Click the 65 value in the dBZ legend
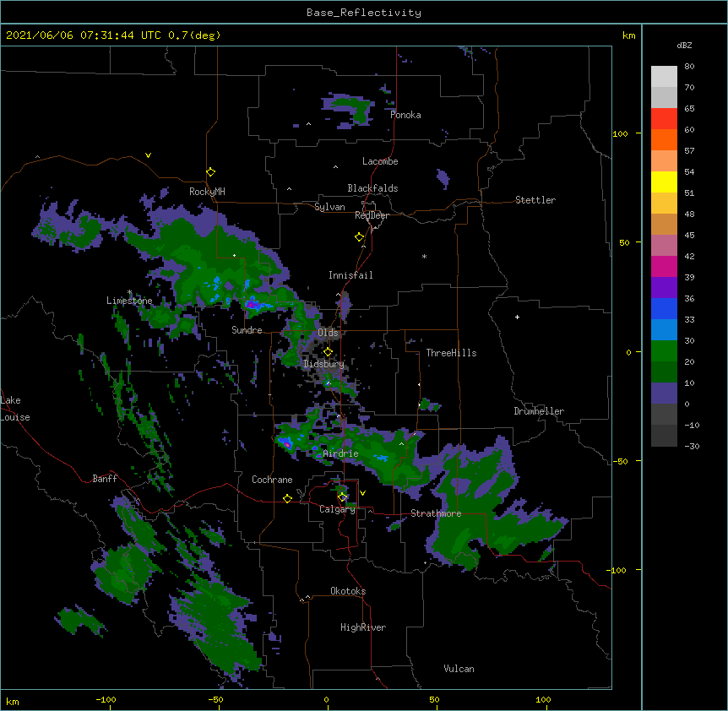Screen dimensions: 728x711 click(689, 109)
